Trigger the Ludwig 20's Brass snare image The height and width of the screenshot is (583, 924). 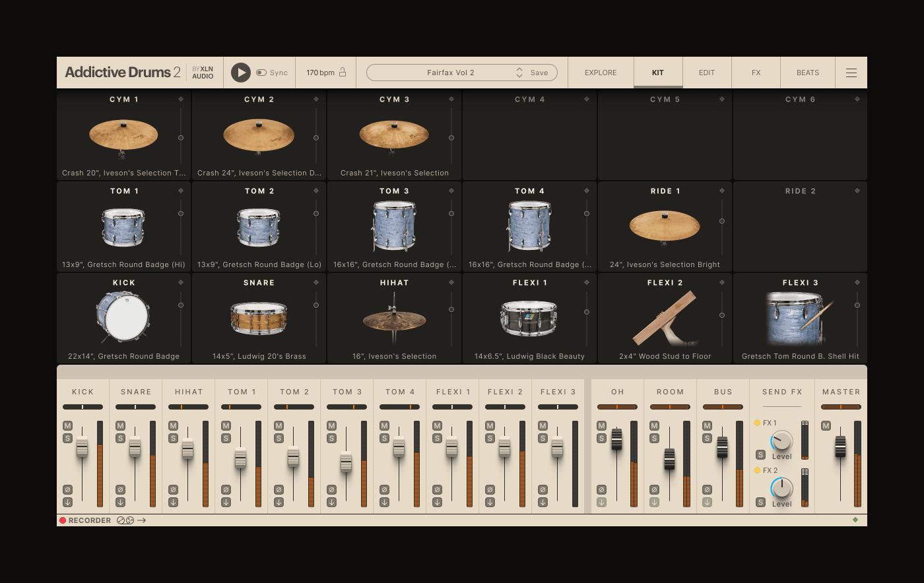coord(259,319)
